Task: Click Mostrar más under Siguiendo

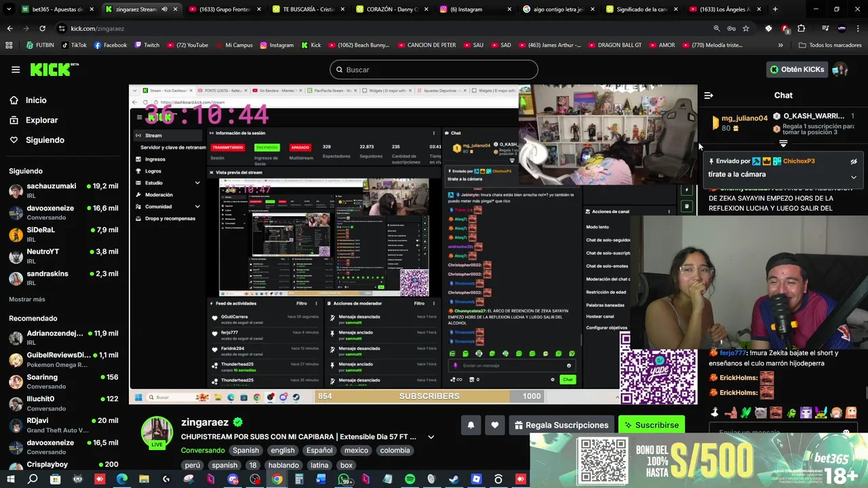Action: pos(27,299)
